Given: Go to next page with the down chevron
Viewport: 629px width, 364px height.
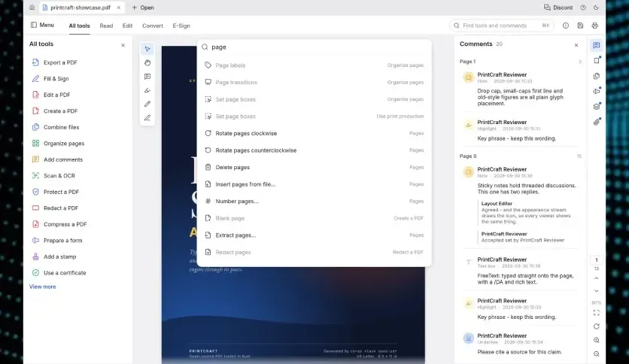Looking at the screenshot, I should [x=597, y=291].
